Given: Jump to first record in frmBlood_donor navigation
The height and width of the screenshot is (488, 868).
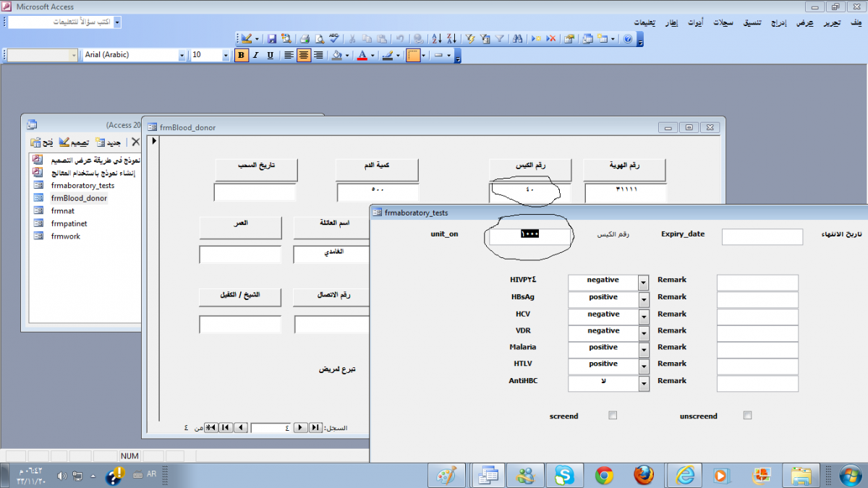Looking at the screenshot, I should point(315,427).
